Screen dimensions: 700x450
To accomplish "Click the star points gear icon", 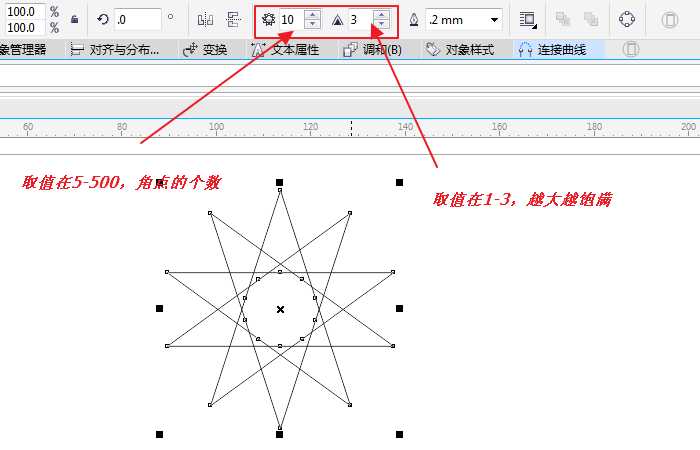I will coord(269,20).
